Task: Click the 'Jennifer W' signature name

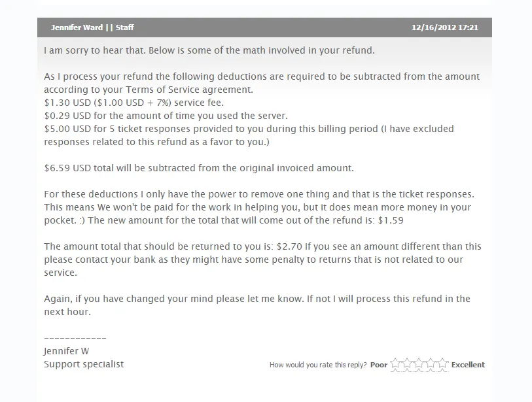Action: pyautogui.click(x=67, y=351)
